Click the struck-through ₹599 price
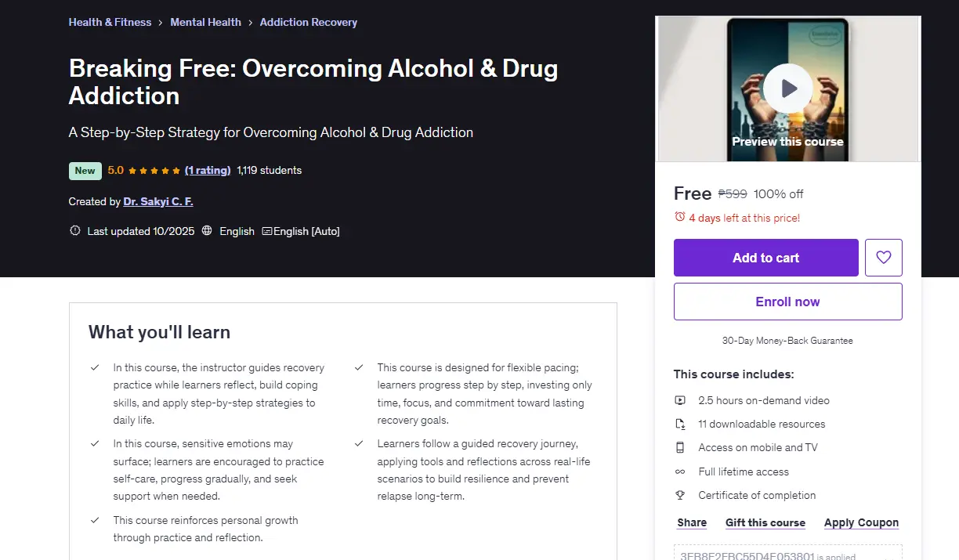The height and width of the screenshot is (560, 959). click(733, 193)
